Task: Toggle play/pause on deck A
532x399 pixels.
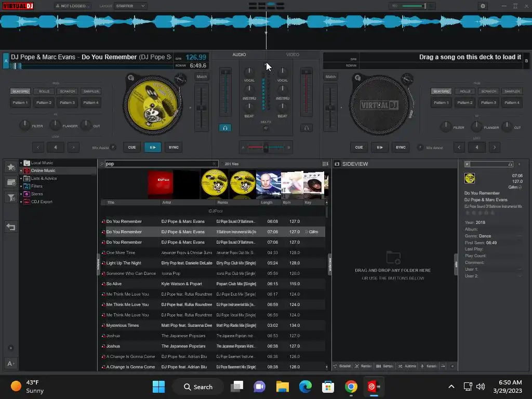Action: pyautogui.click(x=153, y=147)
